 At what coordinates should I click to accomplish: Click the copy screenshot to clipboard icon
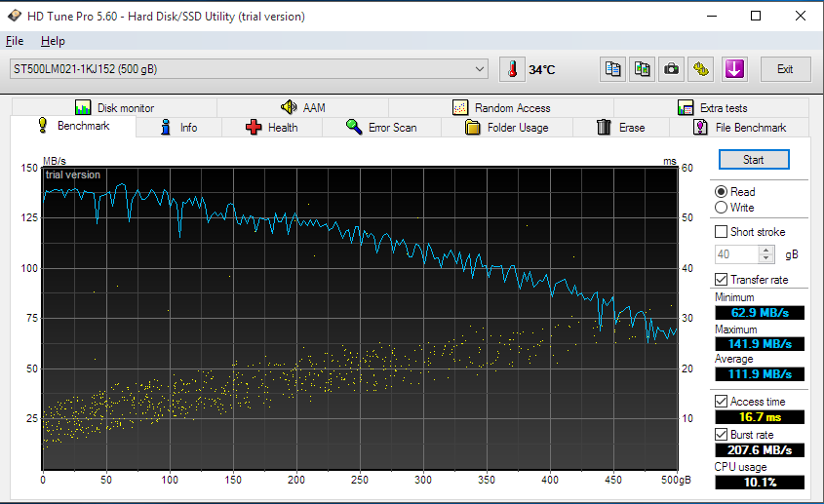tap(643, 69)
